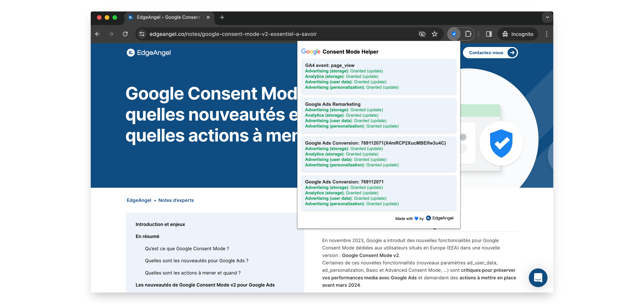Open the Notes d'experts link
Screen dimensions: 644x304
click(176, 200)
